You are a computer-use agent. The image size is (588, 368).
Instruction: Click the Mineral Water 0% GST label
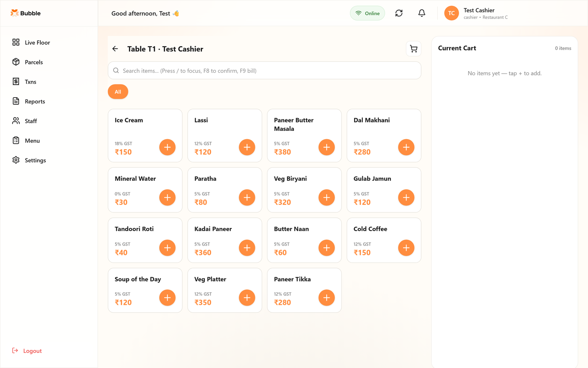pos(122,194)
